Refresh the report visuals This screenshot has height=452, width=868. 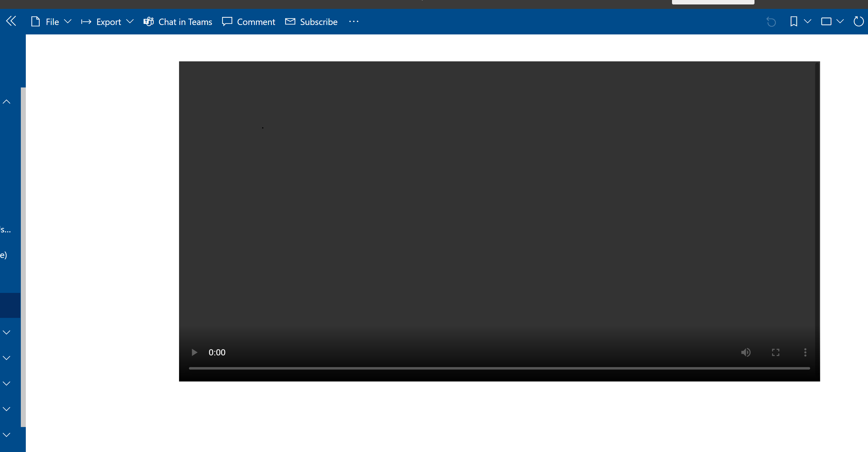(859, 22)
